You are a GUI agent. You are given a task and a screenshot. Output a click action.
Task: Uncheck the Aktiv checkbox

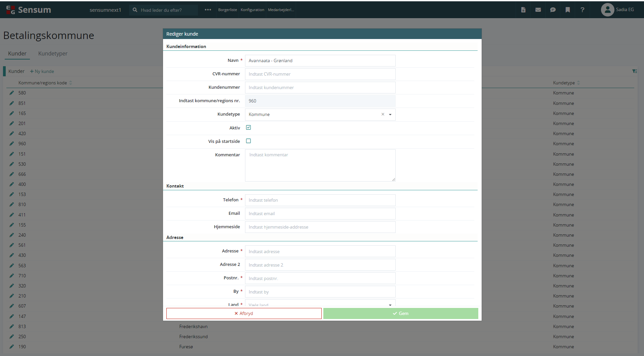tap(248, 127)
